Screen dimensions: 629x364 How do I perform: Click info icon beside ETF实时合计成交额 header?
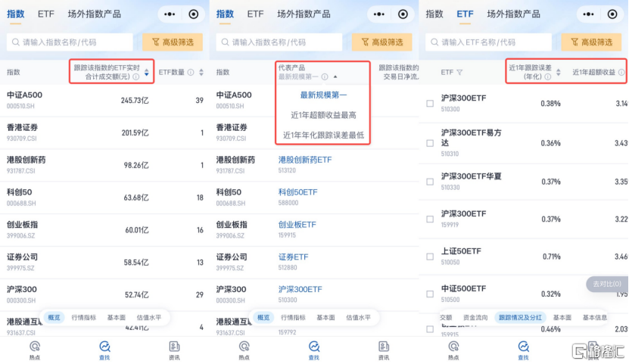coord(136,76)
